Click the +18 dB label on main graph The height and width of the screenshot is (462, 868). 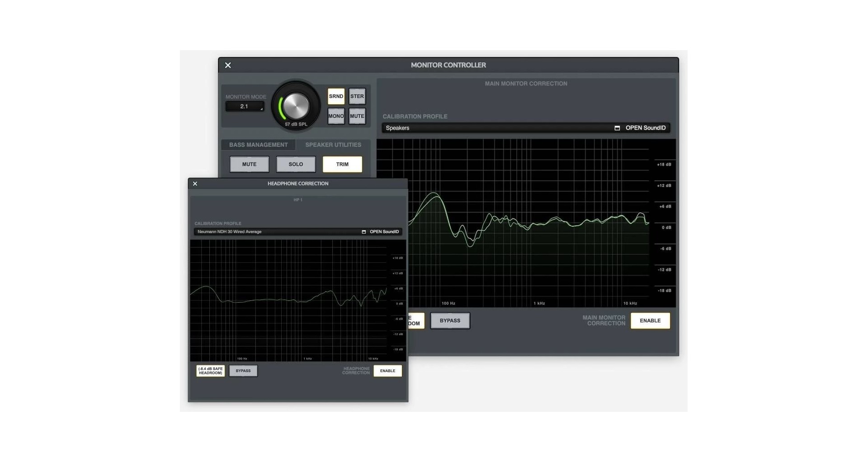[x=664, y=165]
